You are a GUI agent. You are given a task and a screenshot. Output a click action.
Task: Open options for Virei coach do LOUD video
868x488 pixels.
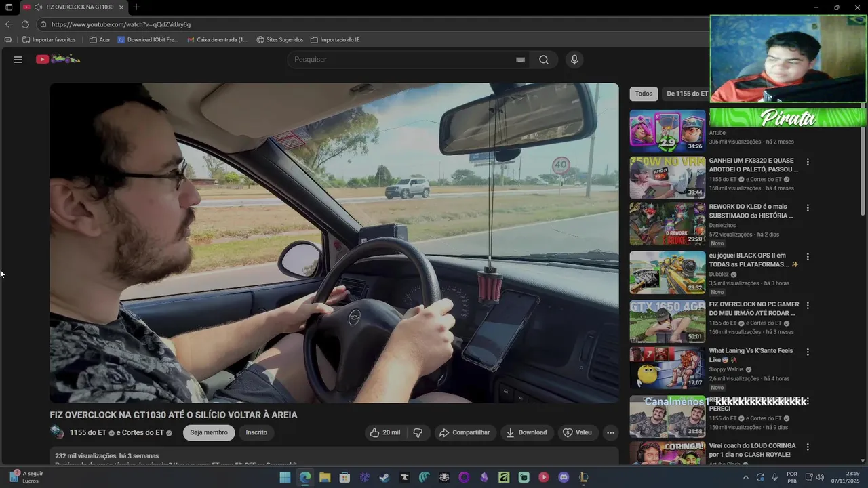[807, 447]
